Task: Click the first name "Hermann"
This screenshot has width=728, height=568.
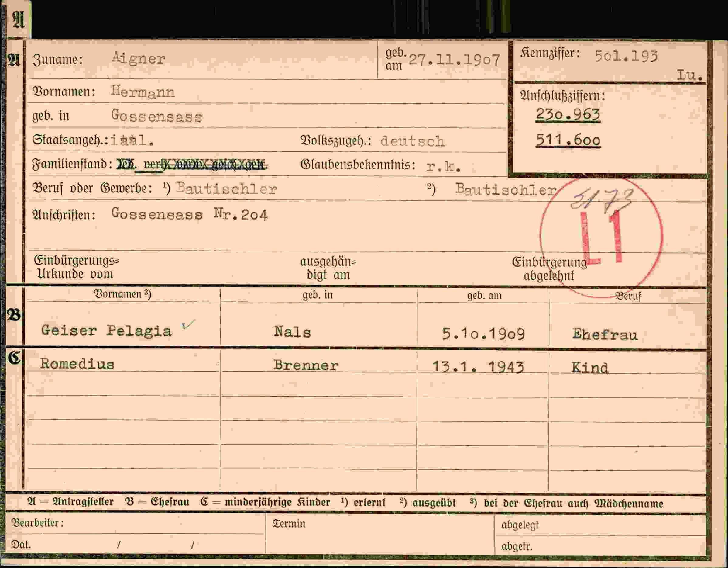Action: [143, 92]
